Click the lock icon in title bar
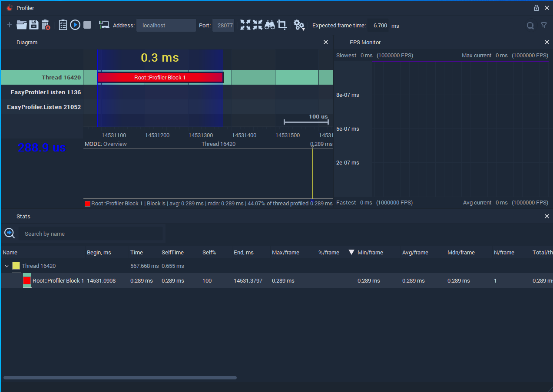 pos(536,8)
